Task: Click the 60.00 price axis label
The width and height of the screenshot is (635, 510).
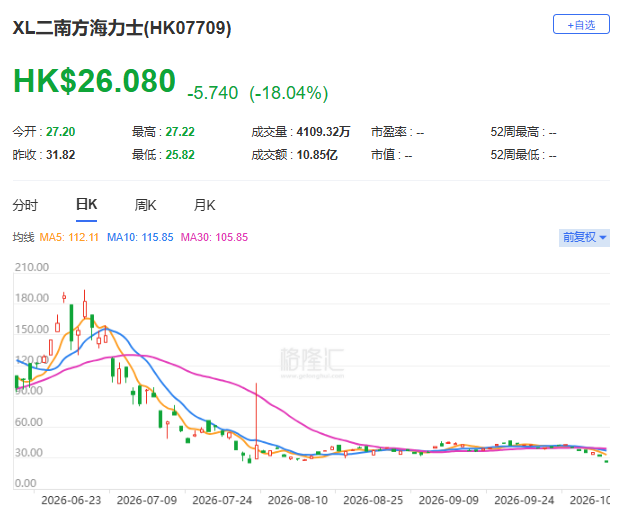Action: [x=28, y=422]
